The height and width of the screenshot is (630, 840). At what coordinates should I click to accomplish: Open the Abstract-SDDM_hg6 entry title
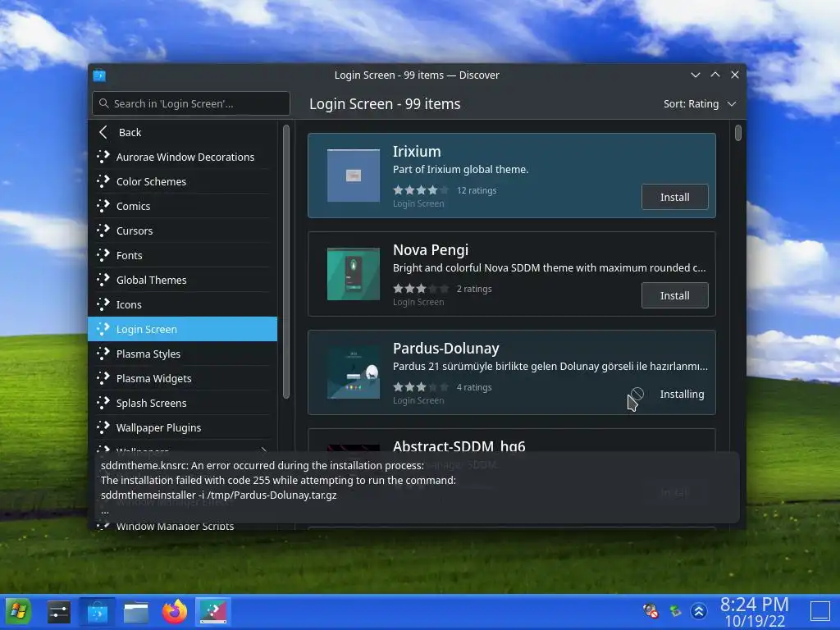coord(459,446)
